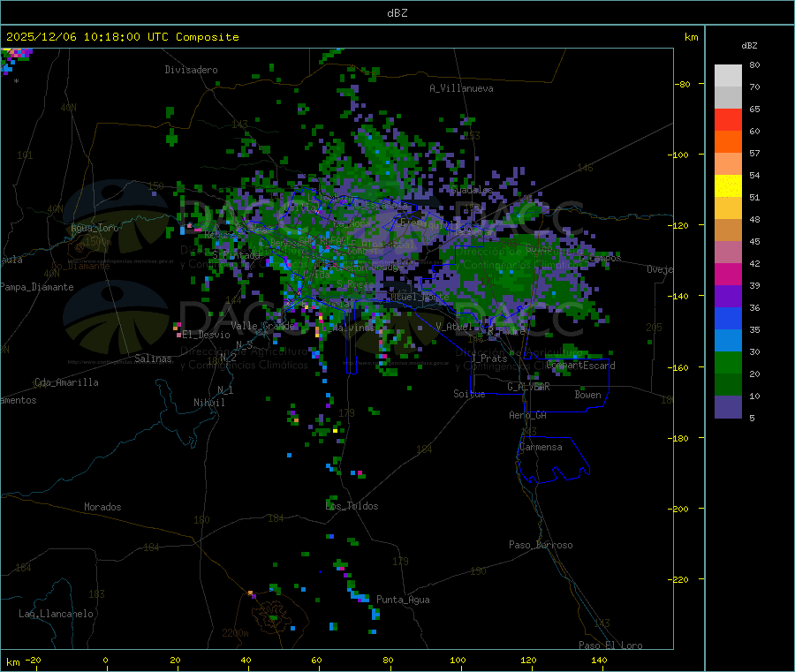Click the 'El_Desvio' map label
Screen dimensions: 795x672
click(206, 335)
